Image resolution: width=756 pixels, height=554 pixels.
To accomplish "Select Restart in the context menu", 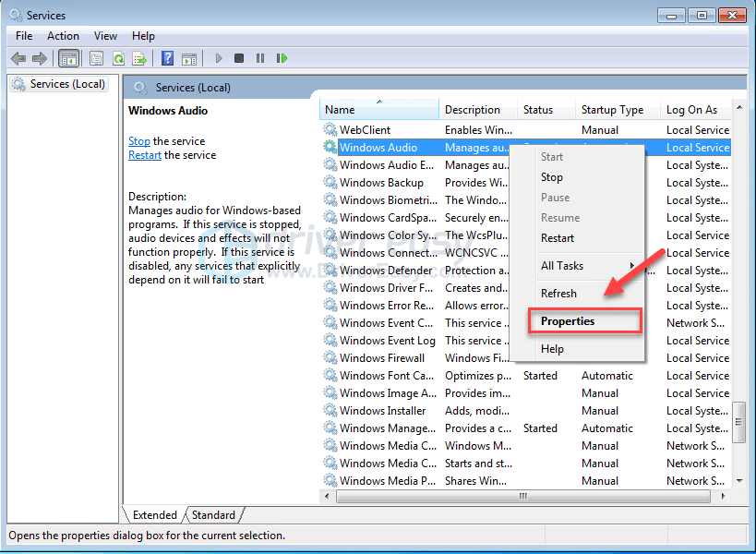I will tap(558, 238).
